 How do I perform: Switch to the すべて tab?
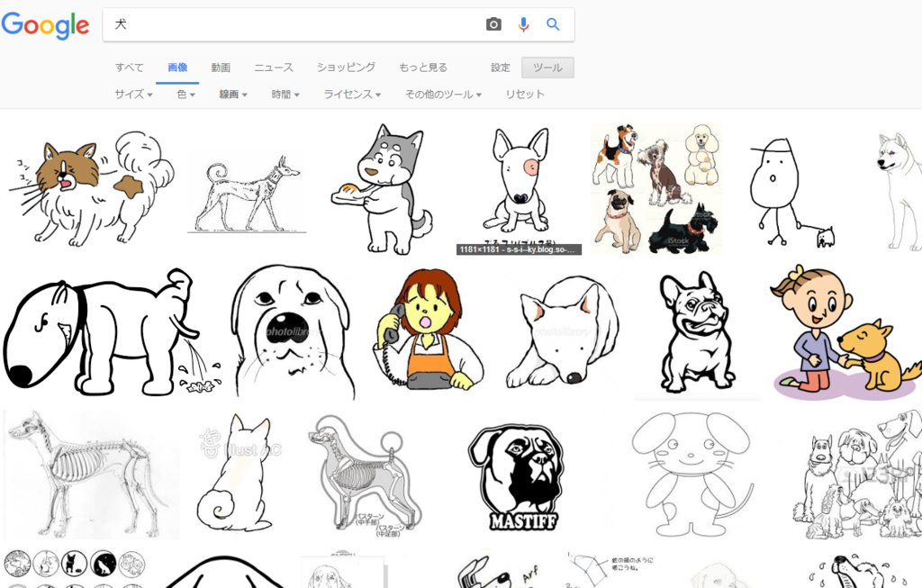130,68
